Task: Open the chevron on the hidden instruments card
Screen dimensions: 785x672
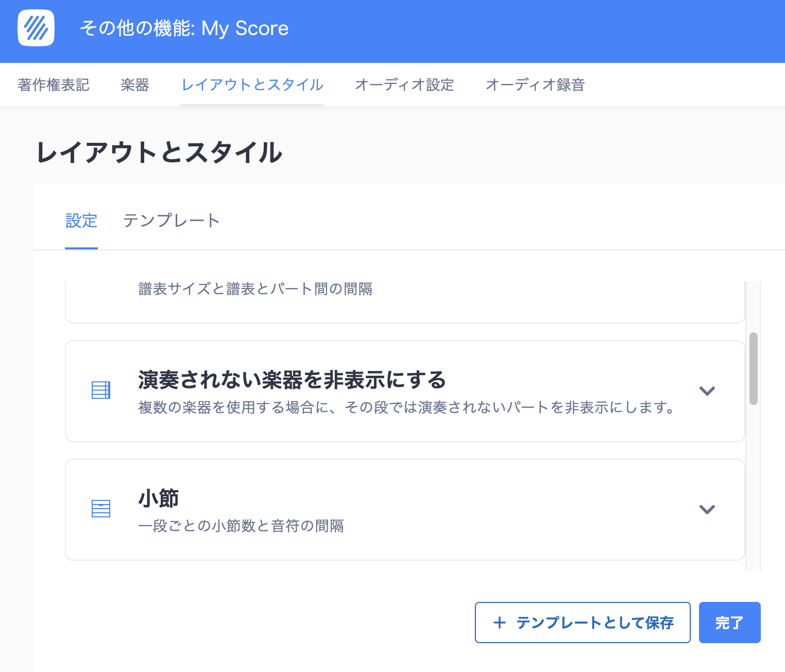Action: pos(707,391)
